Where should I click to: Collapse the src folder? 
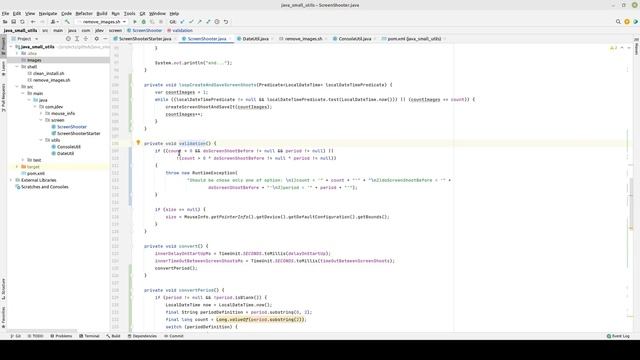tap(17, 87)
